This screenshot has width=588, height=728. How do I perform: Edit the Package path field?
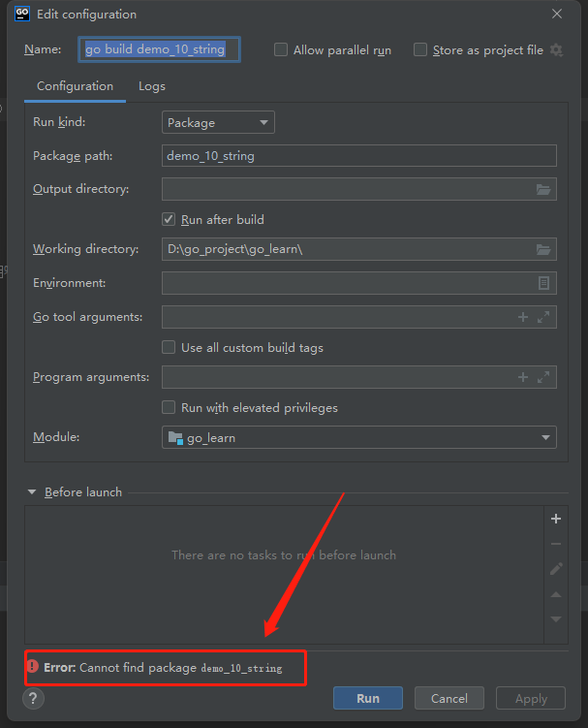358,155
